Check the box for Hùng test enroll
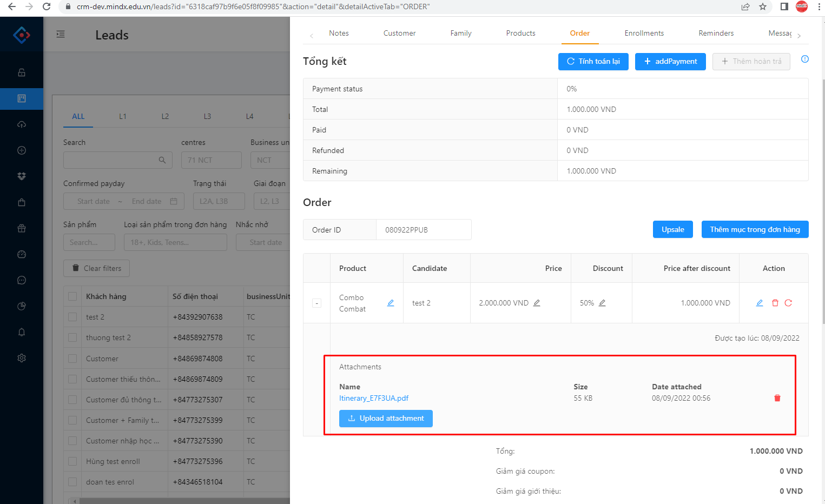 coord(72,461)
